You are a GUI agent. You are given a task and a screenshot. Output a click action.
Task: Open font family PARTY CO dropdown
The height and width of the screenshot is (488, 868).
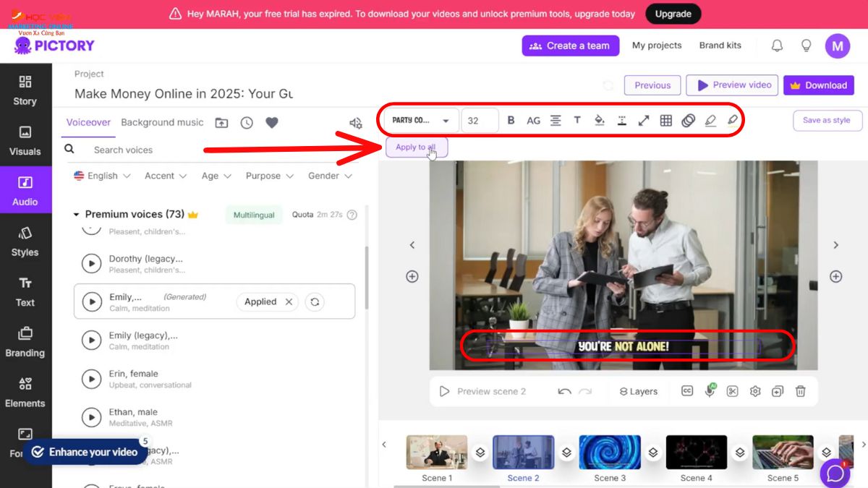(x=422, y=121)
